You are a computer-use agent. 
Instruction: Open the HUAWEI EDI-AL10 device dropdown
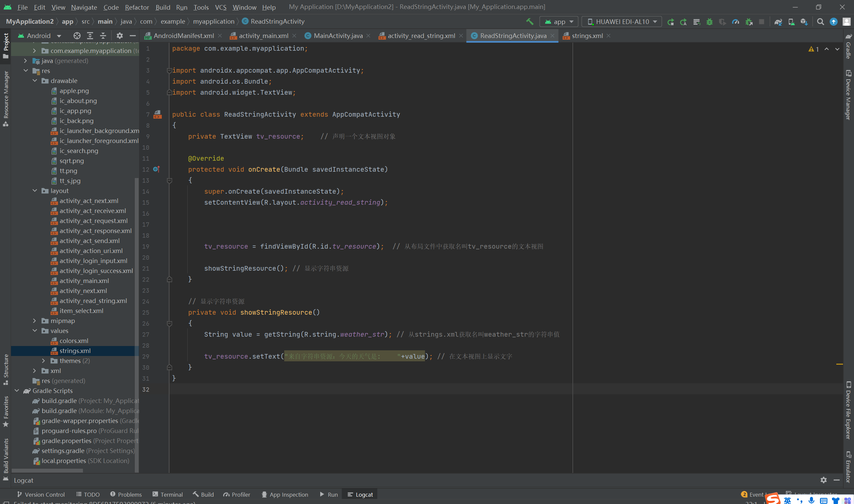[x=622, y=22]
